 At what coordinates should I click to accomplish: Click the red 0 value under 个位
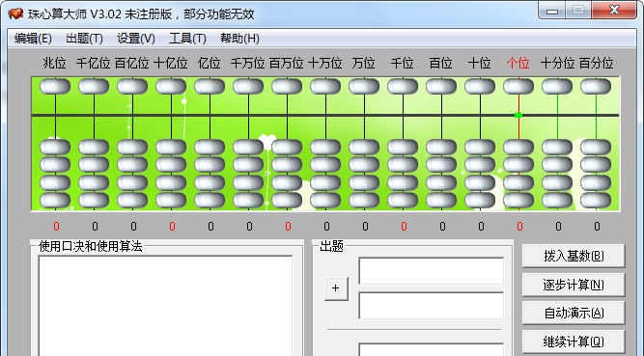pos(520,227)
